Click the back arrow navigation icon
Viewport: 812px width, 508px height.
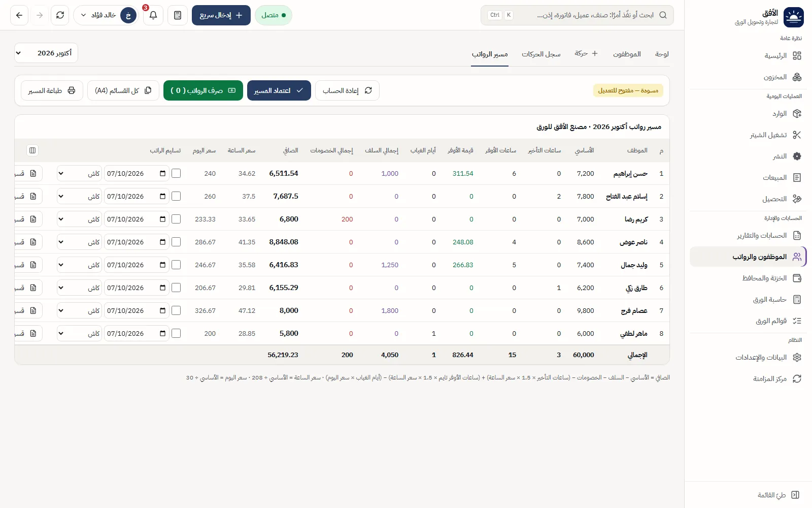click(x=19, y=15)
